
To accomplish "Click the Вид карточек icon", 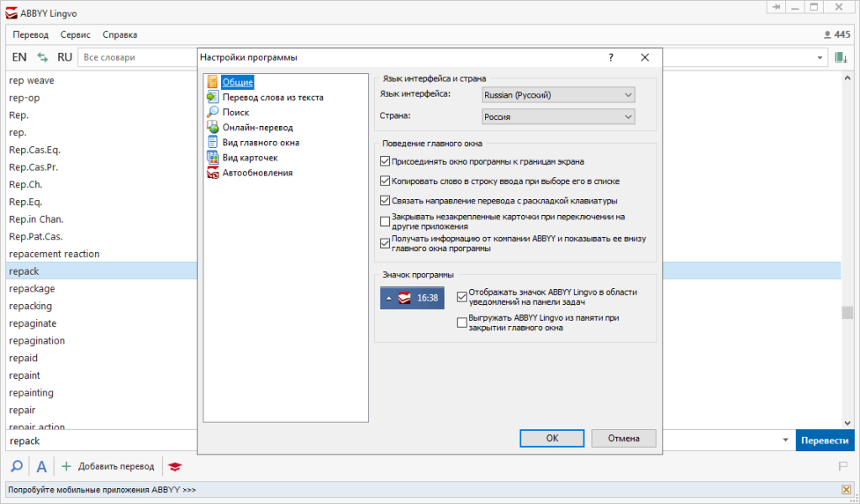I will [x=212, y=157].
